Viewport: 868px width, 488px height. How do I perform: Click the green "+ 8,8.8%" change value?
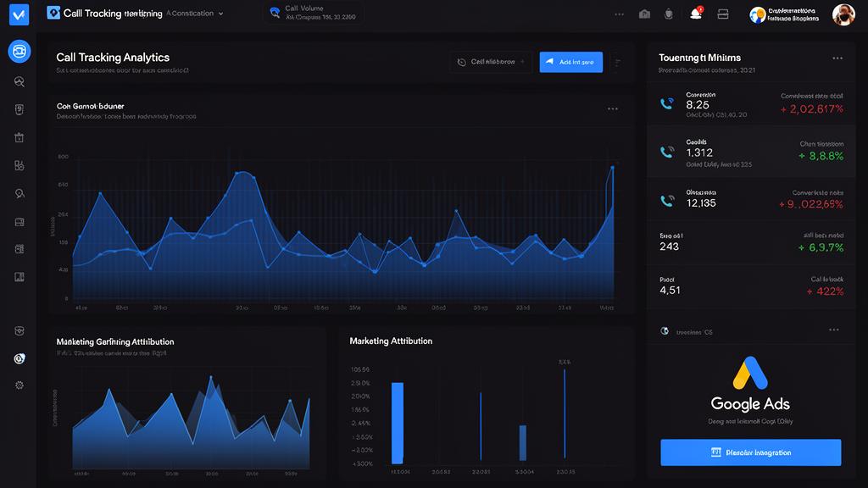click(x=821, y=156)
